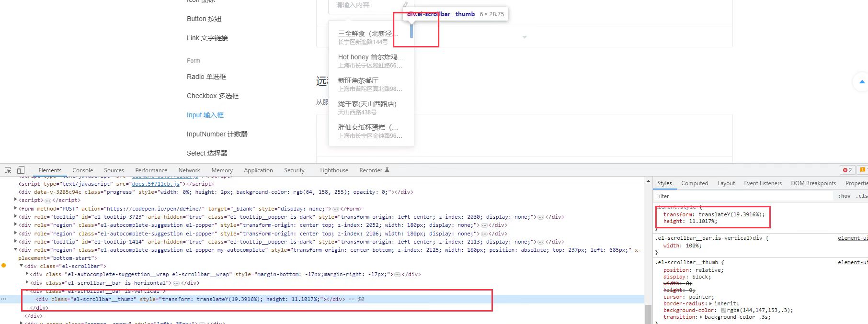Screen dimensions: 868x324
Task: Go to InputNumber 计数器 in sidebar
Action: pyautogui.click(x=217, y=134)
